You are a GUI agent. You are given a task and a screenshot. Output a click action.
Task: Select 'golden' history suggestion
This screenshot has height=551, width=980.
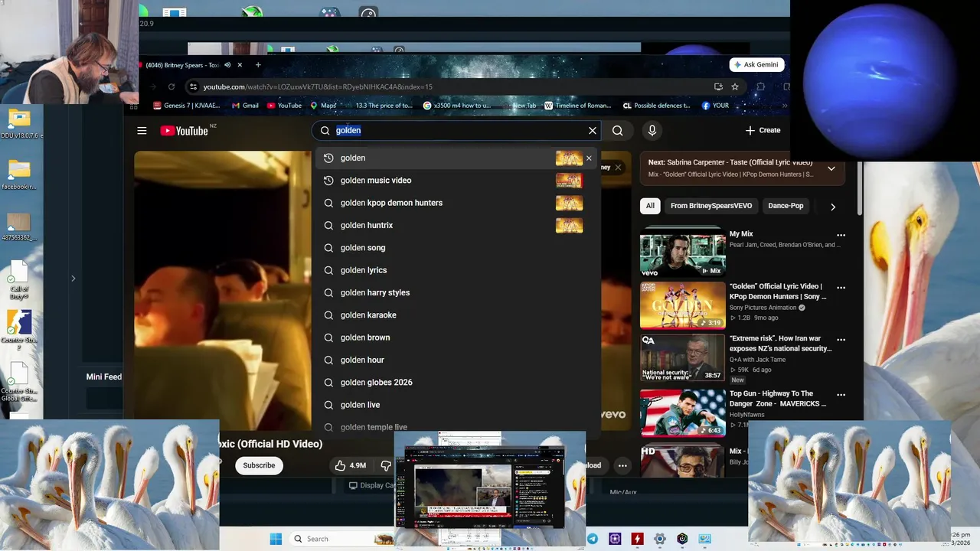456,158
